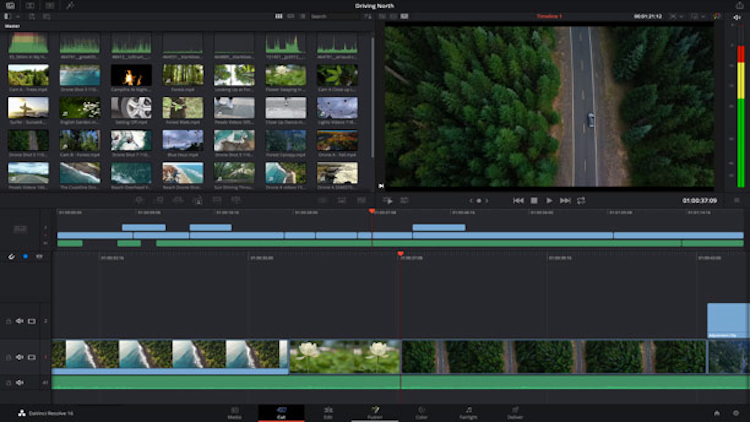This screenshot has width=750, height=422.
Task: Open the timeline resolution dropdown
Action: click(x=675, y=16)
